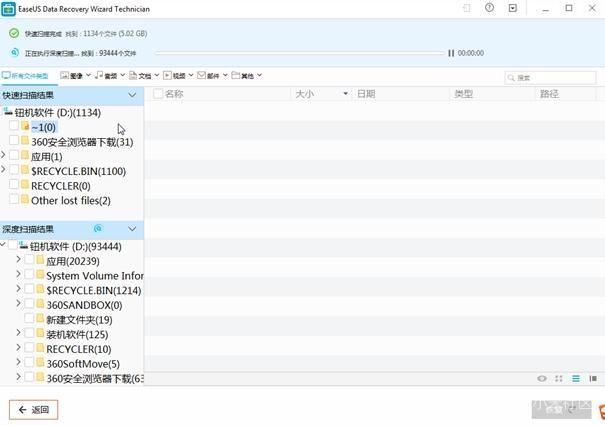This screenshot has height=425, width=605.
Task: Sort by the 类型 column header
Action: (463, 94)
